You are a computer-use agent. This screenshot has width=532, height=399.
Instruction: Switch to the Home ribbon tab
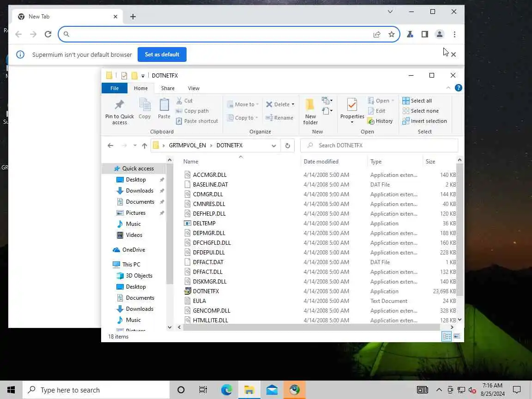pos(140,88)
